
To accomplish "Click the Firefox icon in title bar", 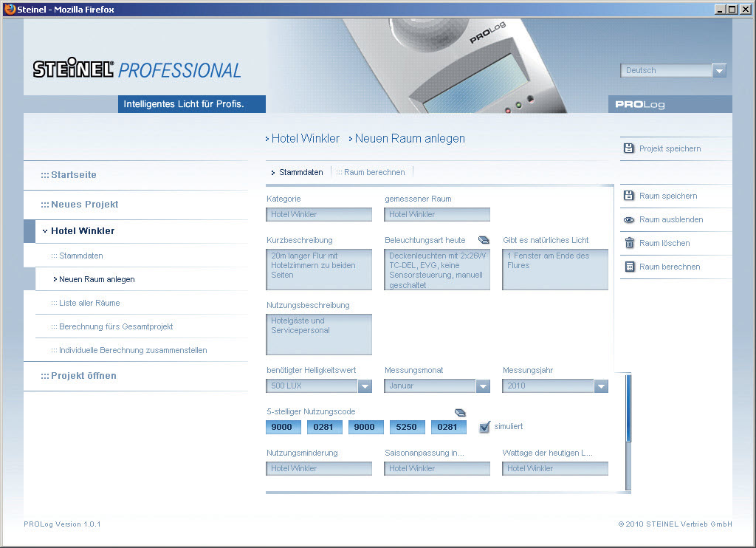I will click(10, 9).
